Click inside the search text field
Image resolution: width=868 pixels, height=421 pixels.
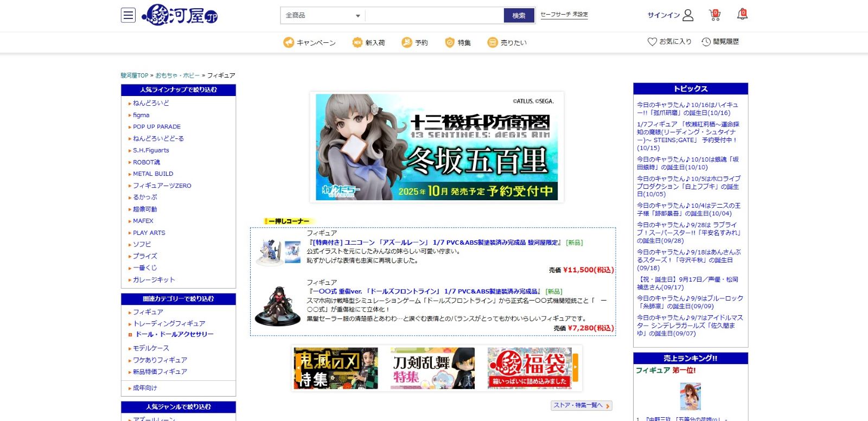click(x=434, y=16)
